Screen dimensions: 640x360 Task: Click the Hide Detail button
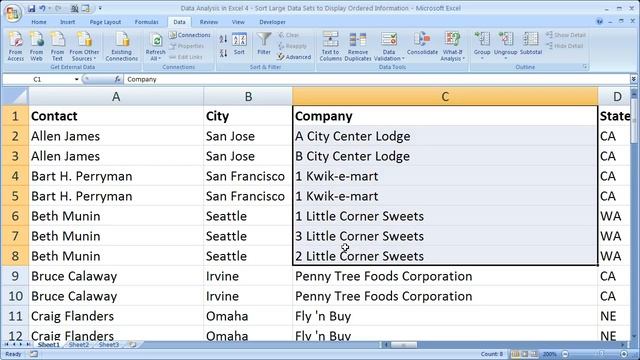(x=565, y=46)
